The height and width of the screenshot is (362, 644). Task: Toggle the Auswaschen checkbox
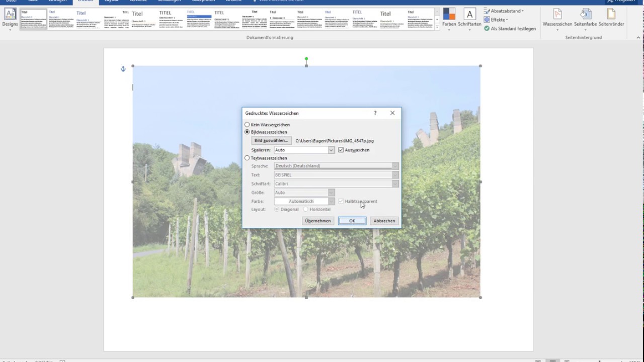(341, 150)
